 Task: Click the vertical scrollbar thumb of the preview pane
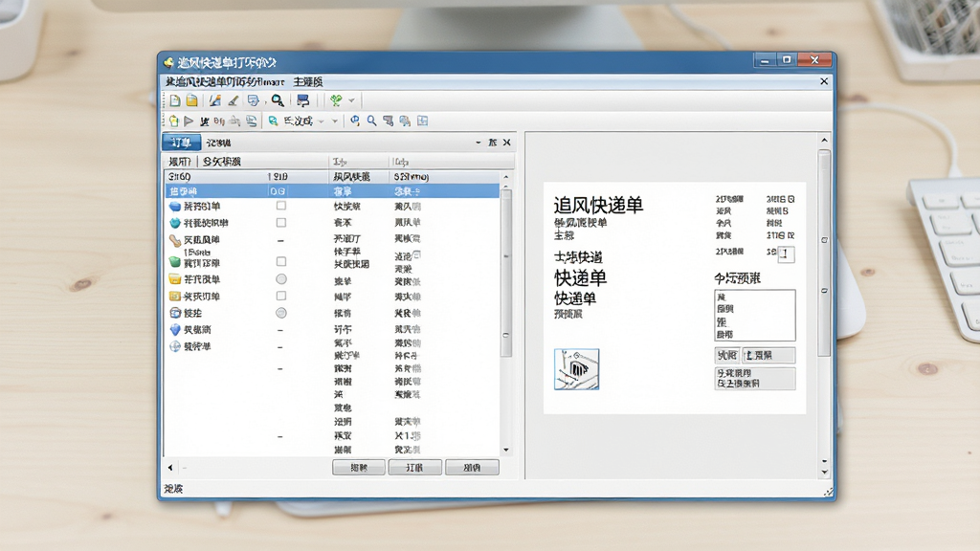[x=824, y=253]
